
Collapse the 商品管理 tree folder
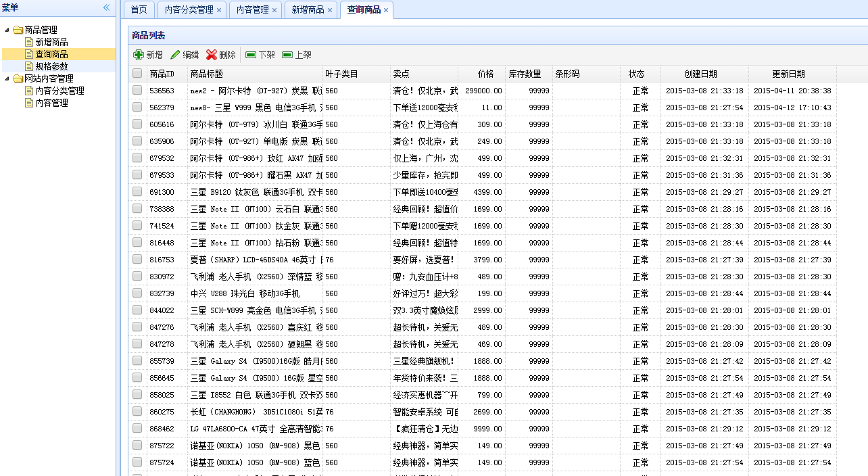pos(7,30)
